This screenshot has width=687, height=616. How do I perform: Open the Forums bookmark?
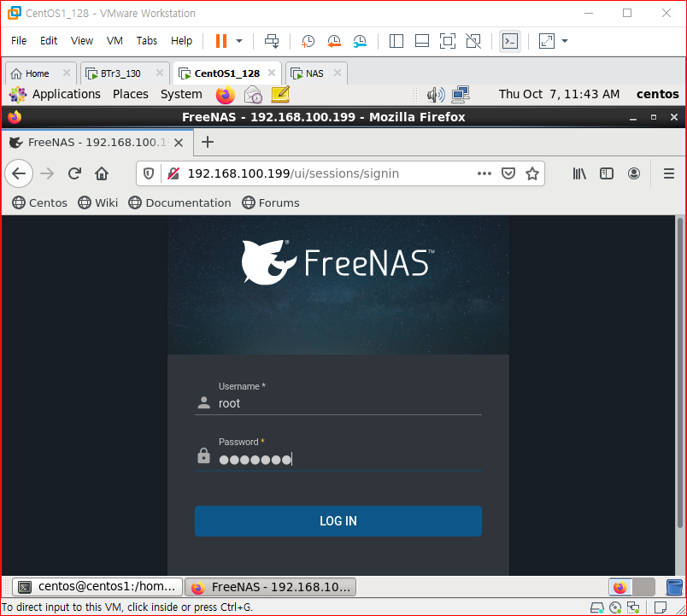[271, 202]
